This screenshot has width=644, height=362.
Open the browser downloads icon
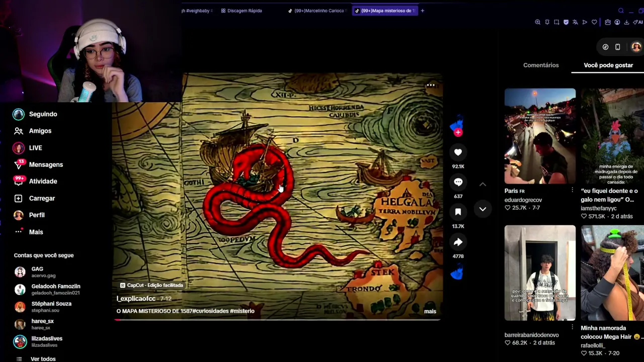(x=626, y=22)
